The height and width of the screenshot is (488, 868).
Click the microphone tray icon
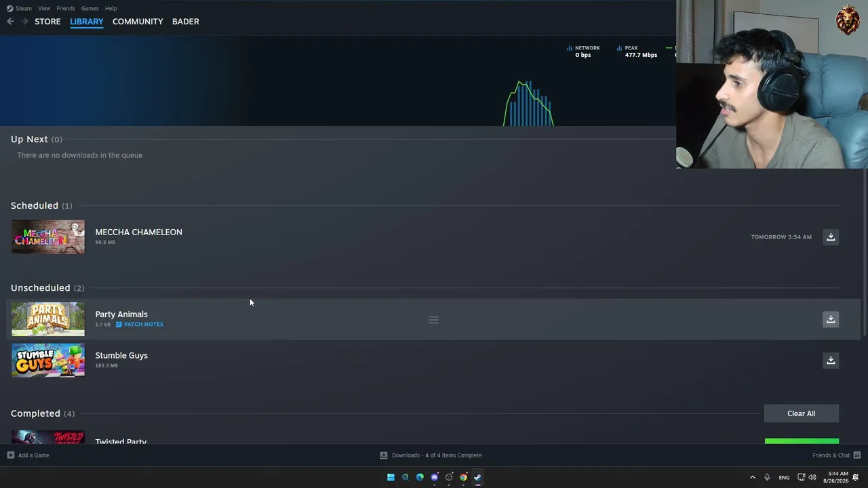click(767, 477)
